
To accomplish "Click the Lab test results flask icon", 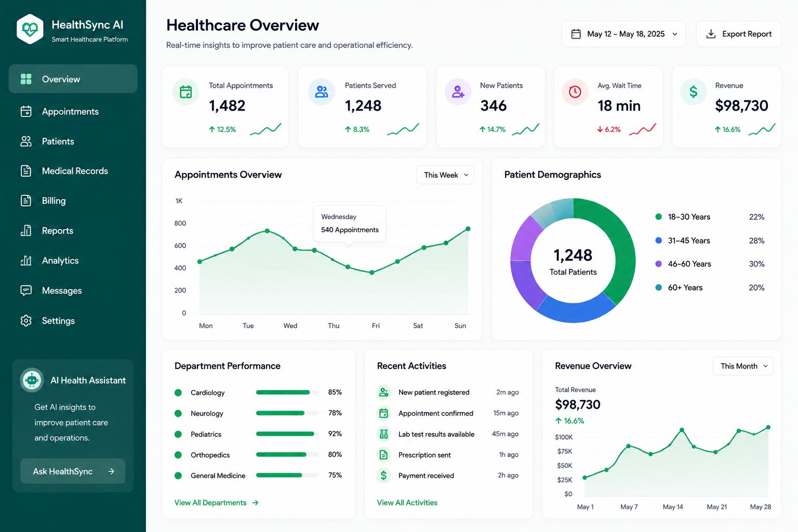I will [x=383, y=434].
